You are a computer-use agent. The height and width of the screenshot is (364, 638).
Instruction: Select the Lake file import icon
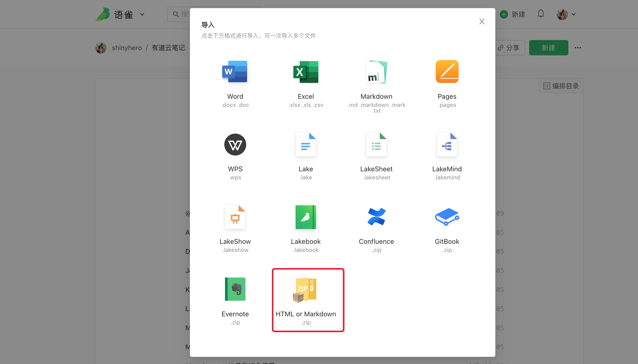coord(305,145)
